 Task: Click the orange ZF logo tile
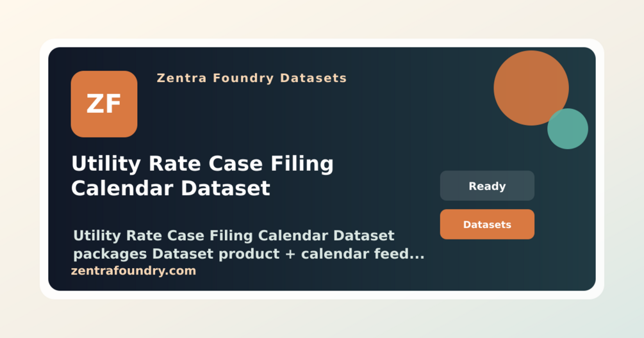(104, 104)
